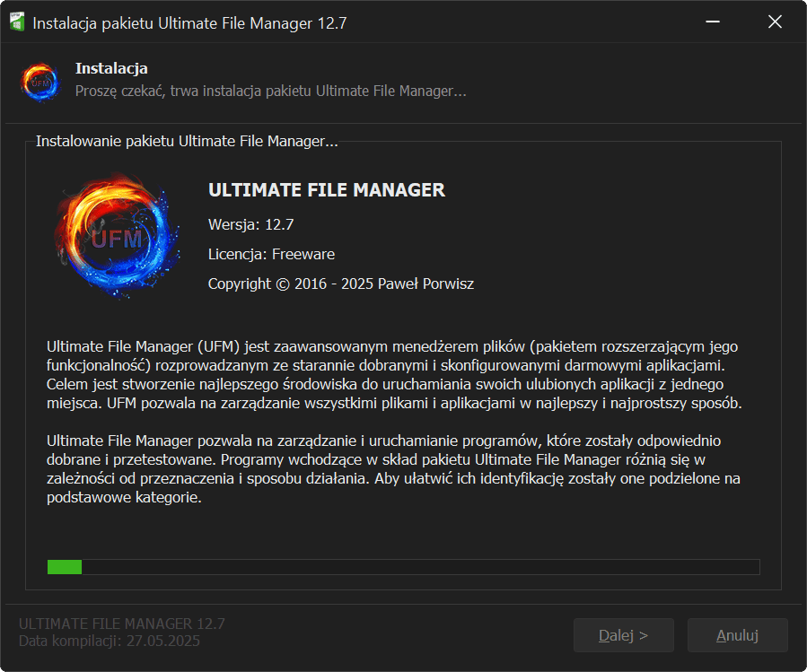This screenshot has width=807, height=672.
Task: Click the 'Proszę czekać' header subtitle
Action: (x=270, y=92)
